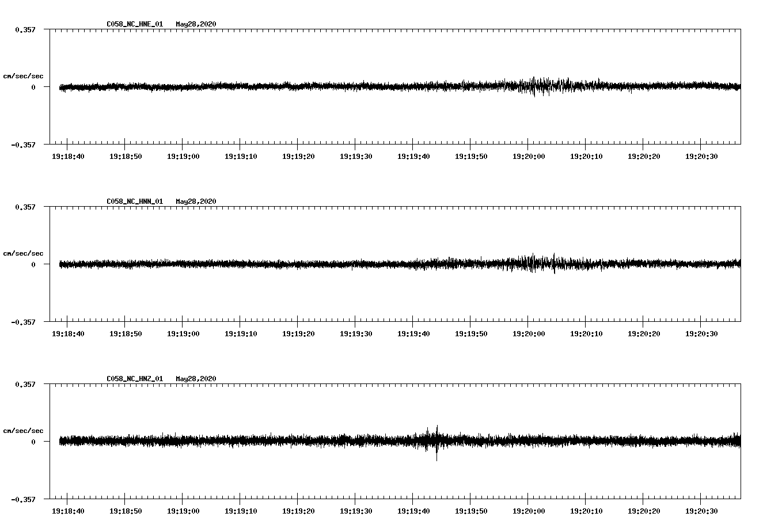Click the 19:19:00 time label under HNE plot
The height and width of the screenshot is (532, 782).
point(183,157)
